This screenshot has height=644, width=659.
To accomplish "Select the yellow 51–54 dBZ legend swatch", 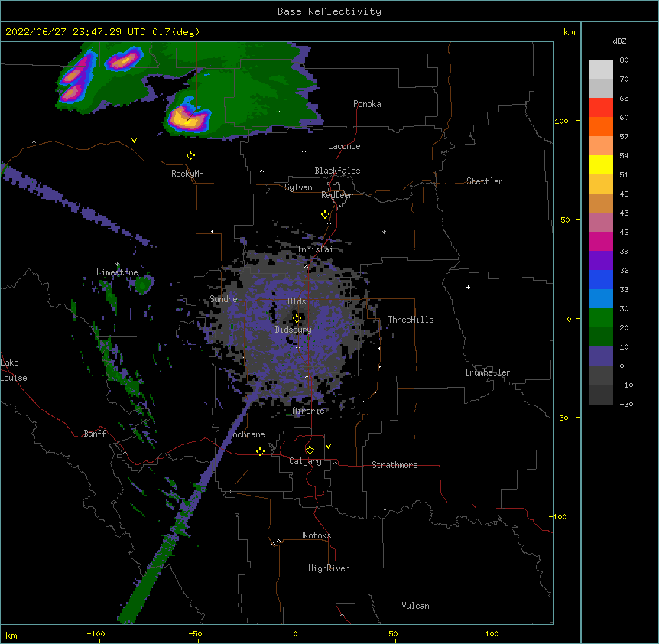I will 601,164.
